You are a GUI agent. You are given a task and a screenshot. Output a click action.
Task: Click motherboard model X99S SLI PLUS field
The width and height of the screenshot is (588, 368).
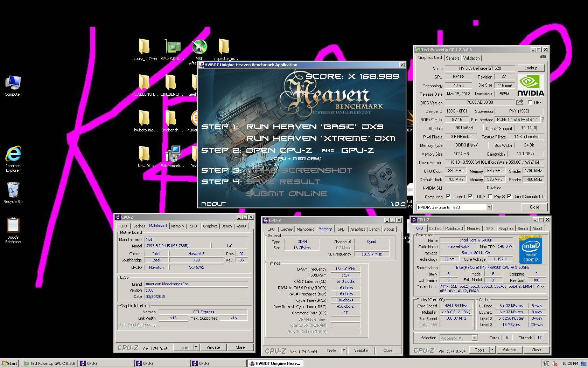pos(177,246)
